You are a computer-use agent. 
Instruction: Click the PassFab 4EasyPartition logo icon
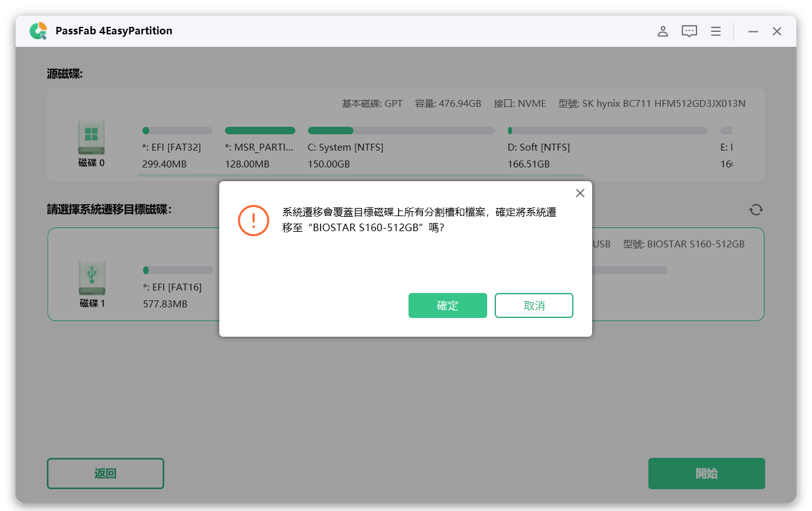38,31
